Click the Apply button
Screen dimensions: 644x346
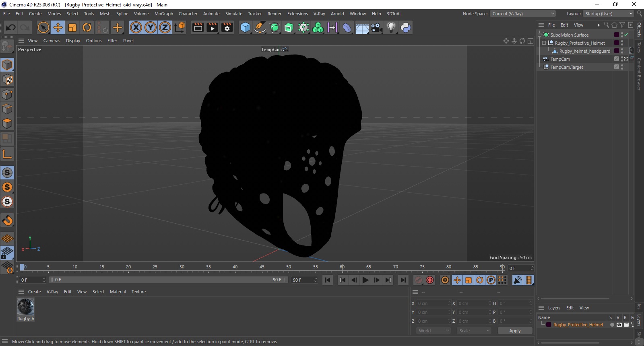click(x=515, y=331)
